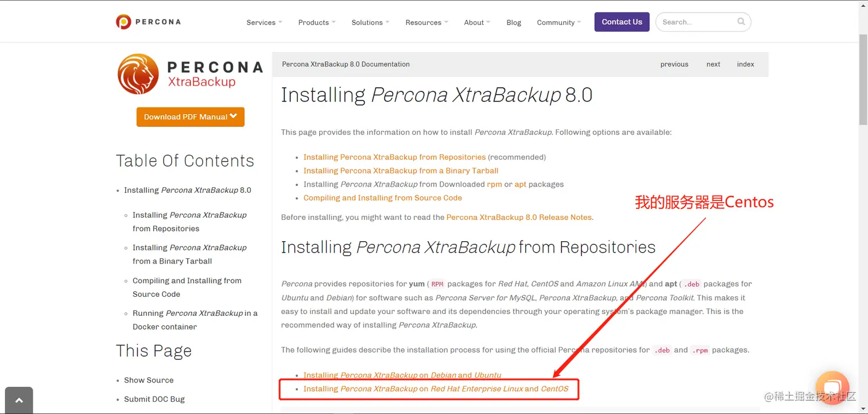Image resolution: width=868 pixels, height=414 pixels.
Task: Open Installing on Debian and Ubuntu guide
Action: [x=402, y=375]
